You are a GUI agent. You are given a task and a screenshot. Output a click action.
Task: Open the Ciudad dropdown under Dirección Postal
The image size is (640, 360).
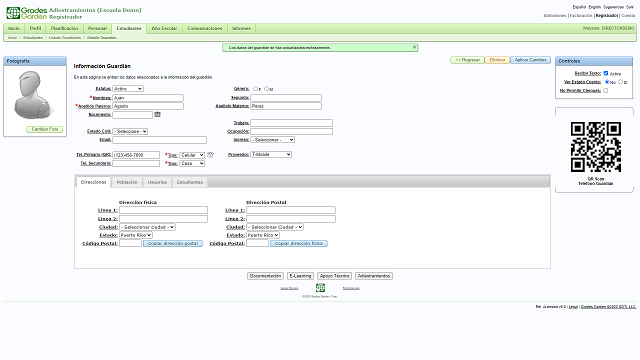pyautogui.click(x=275, y=227)
